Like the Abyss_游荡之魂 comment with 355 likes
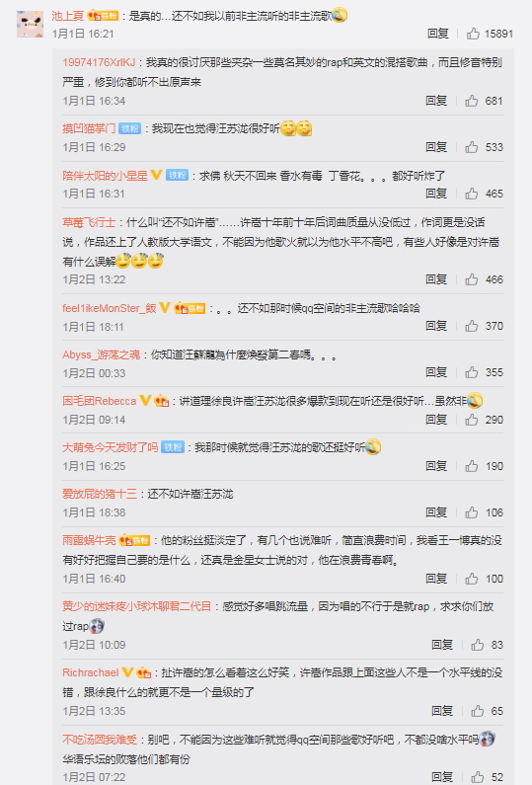The height and width of the screenshot is (785, 532). (x=472, y=372)
